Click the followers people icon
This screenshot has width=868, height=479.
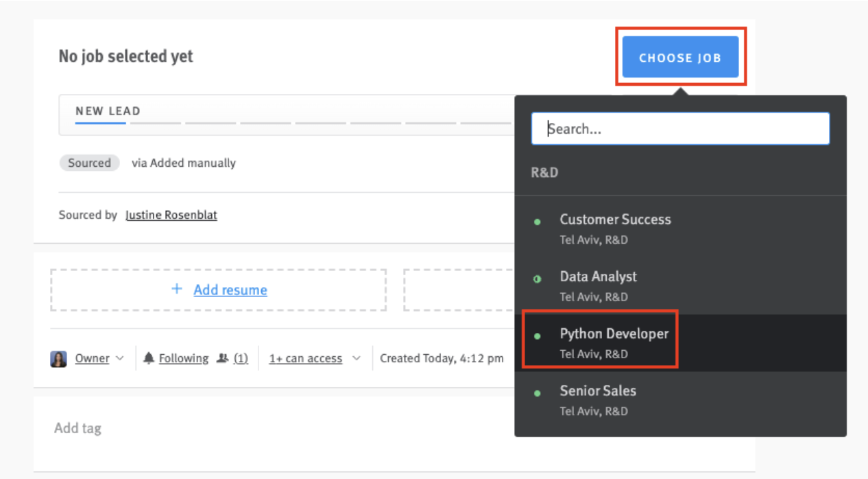pos(222,358)
